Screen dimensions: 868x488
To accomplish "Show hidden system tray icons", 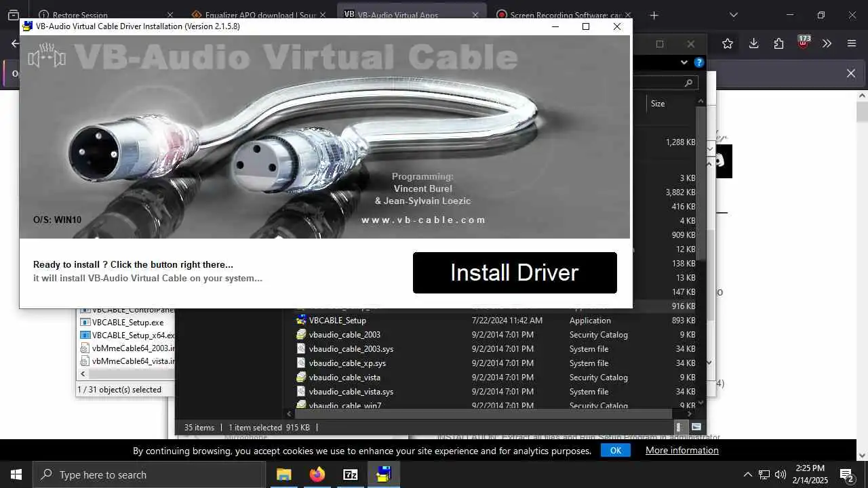I will click(748, 474).
